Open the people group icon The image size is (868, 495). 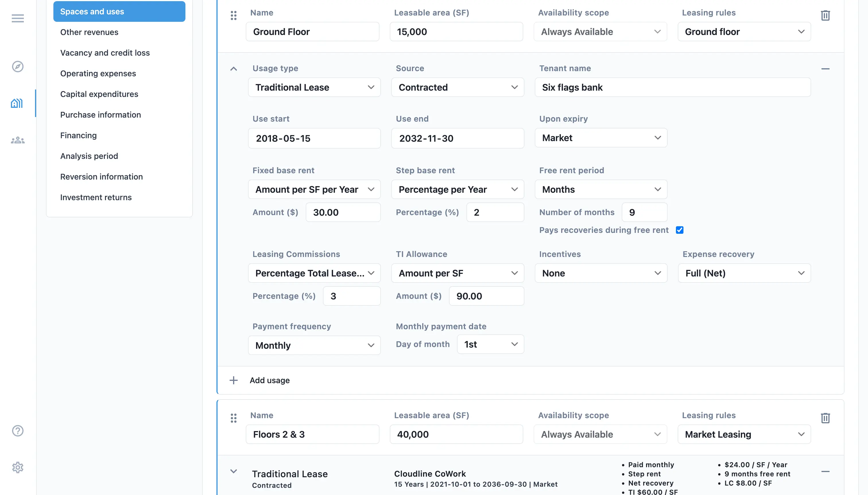click(x=18, y=140)
